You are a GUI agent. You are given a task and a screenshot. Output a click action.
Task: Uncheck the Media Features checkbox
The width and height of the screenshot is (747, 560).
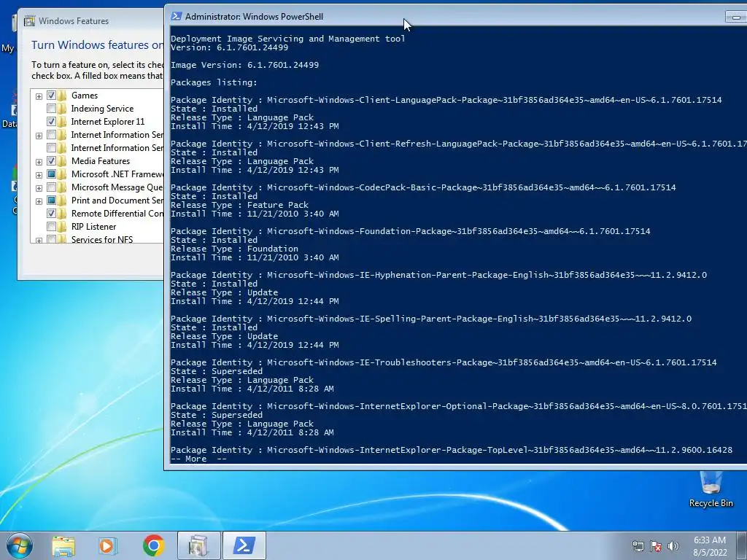click(51, 161)
